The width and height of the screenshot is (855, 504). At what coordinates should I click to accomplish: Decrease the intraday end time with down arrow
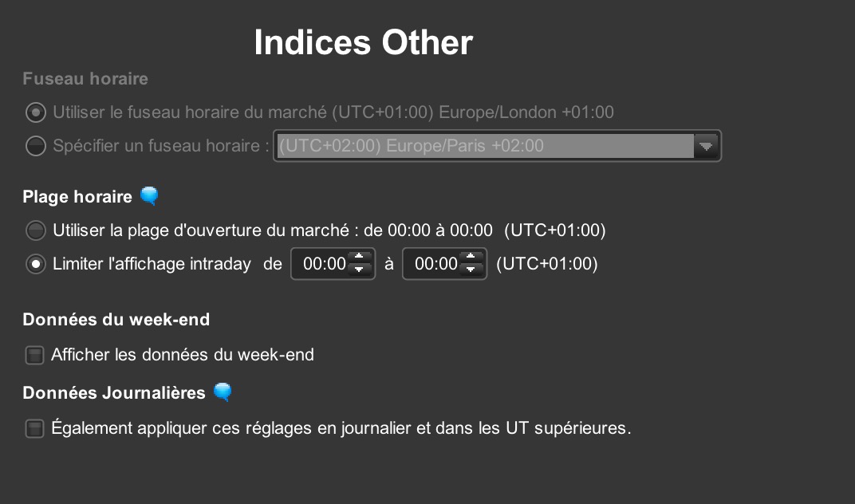(472, 270)
